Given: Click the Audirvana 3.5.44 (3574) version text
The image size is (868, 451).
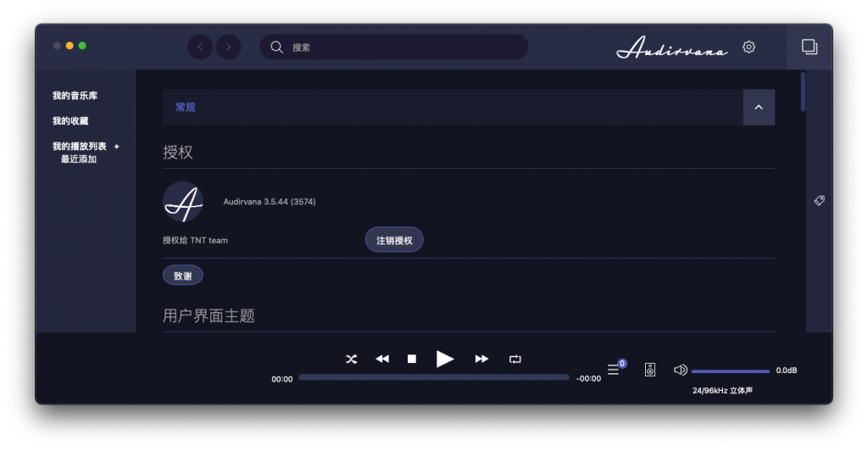Looking at the screenshot, I should (x=270, y=202).
